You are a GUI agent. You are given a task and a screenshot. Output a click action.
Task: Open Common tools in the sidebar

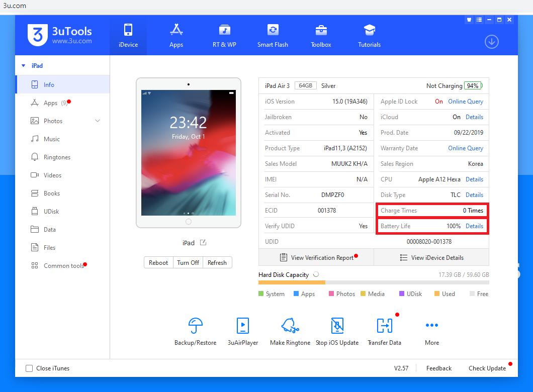tap(62, 266)
